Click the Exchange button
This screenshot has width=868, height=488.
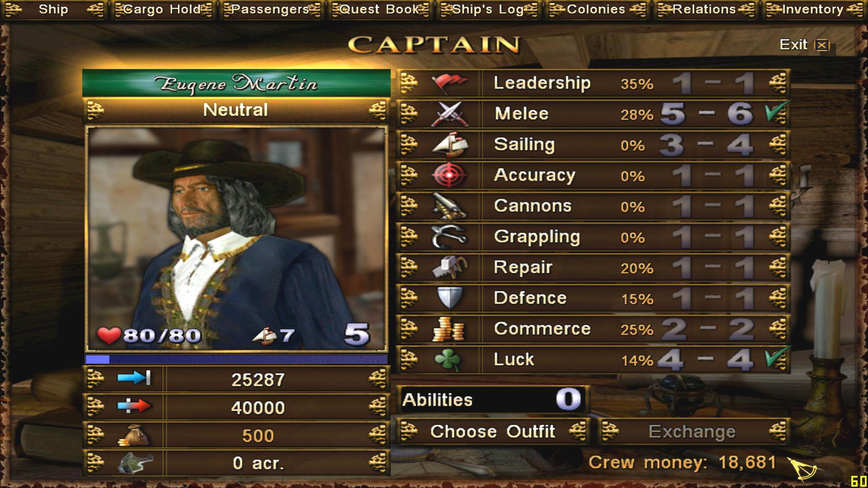click(x=693, y=432)
